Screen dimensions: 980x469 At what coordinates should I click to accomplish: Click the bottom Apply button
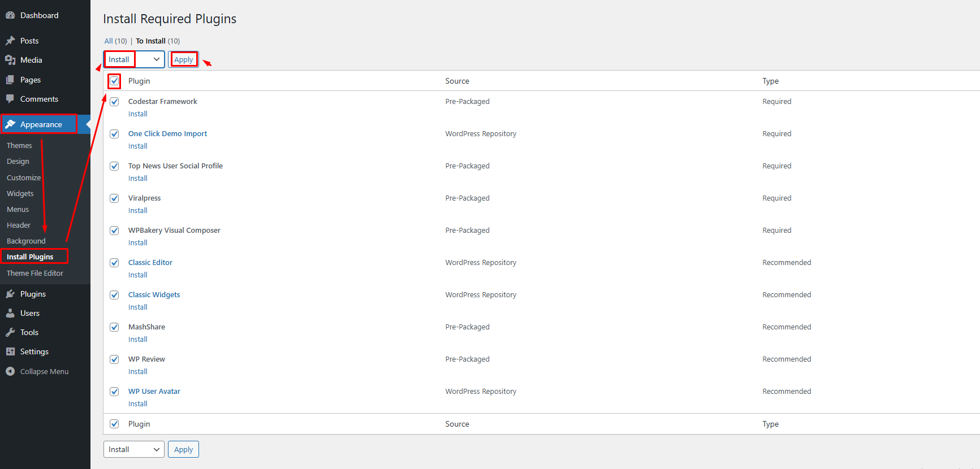pyautogui.click(x=184, y=449)
